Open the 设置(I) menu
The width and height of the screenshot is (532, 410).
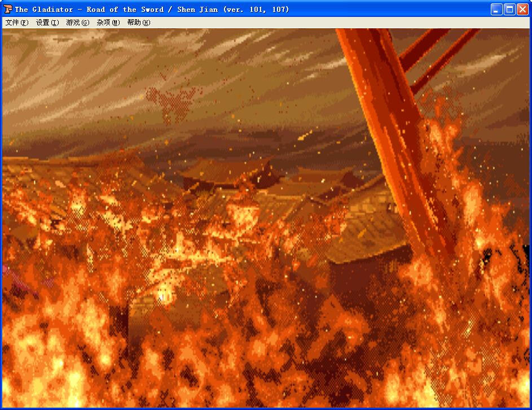[x=47, y=23]
